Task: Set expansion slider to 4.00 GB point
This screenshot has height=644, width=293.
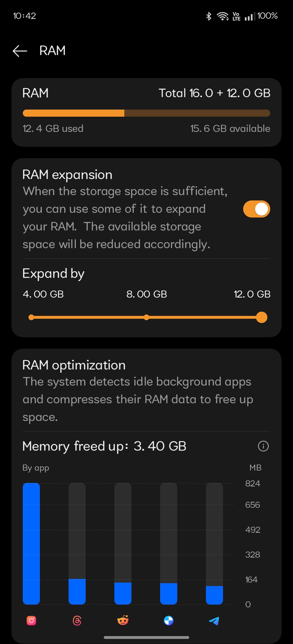Action: 31,317
